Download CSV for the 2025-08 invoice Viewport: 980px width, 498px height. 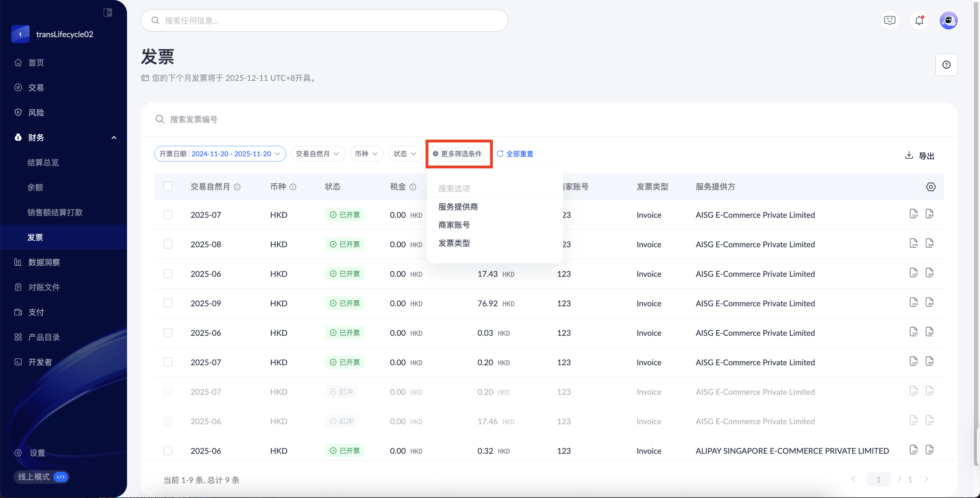[x=913, y=244]
